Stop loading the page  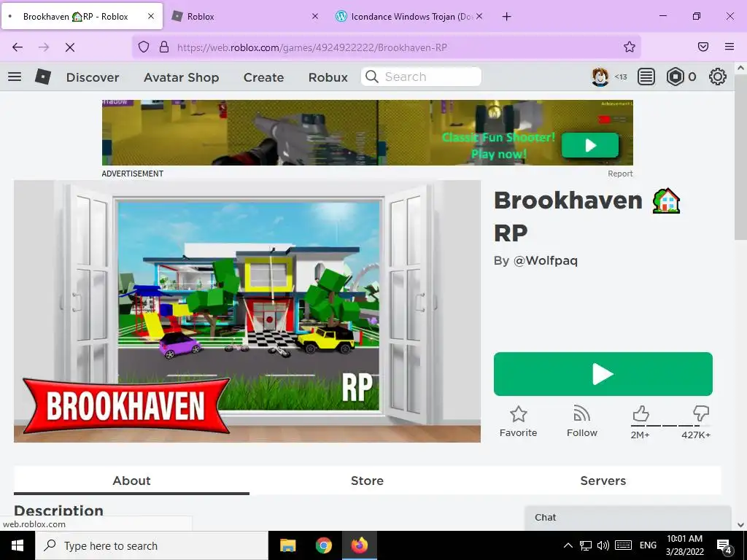click(70, 47)
